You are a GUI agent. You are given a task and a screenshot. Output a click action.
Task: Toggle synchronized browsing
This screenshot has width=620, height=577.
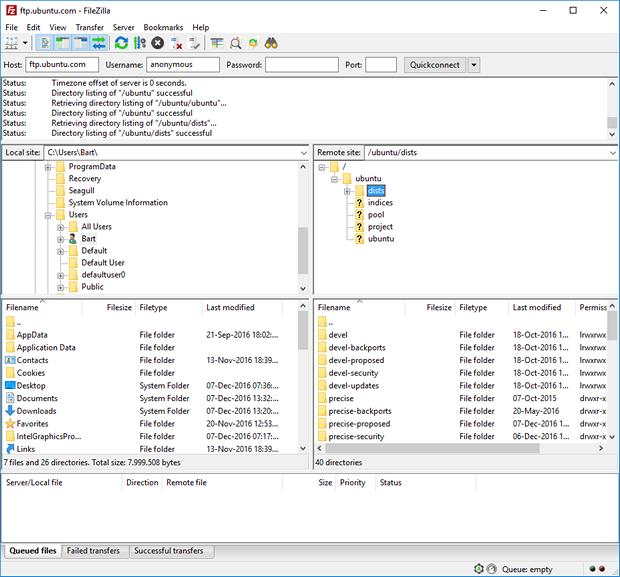tap(253, 43)
